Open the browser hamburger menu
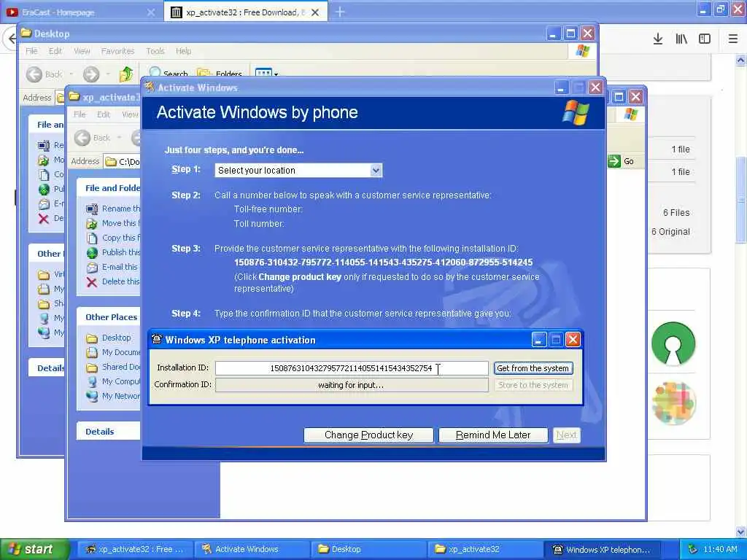 (732, 39)
